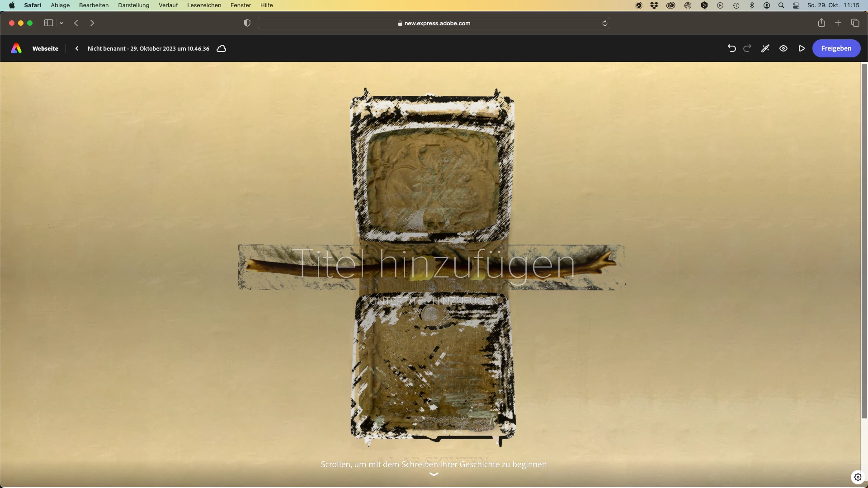Viewport: 868px width, 488px height.
Task: Toggle the Safari sidebar
Action: (x=49, y=23)
